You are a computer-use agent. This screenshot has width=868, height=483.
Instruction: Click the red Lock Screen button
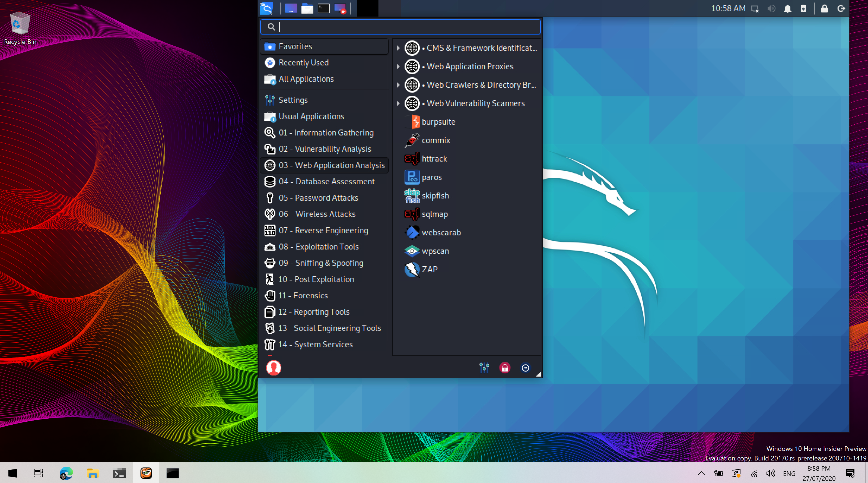505,368
